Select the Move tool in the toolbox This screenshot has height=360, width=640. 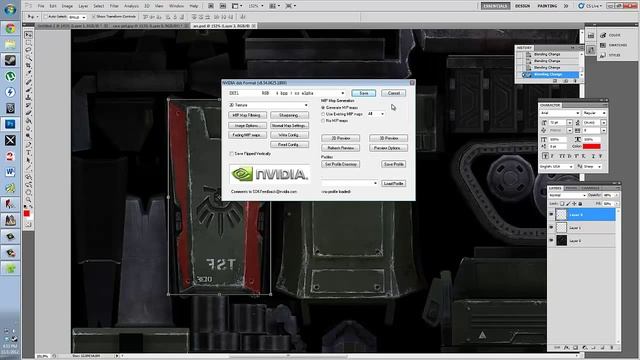coord(29,35)
